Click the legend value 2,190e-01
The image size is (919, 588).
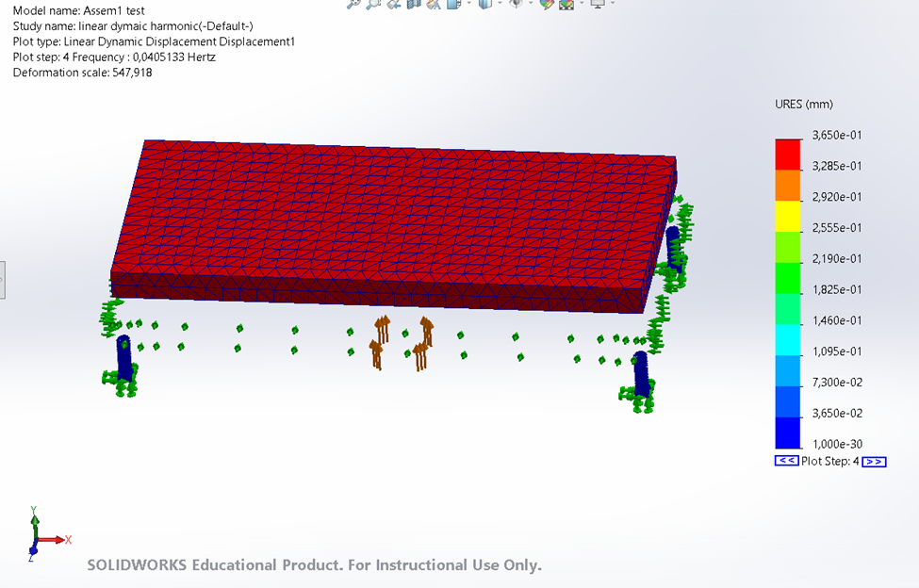point(837,259)
